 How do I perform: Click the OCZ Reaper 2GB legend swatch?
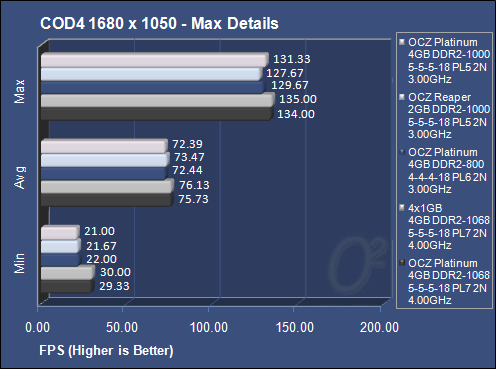point(402,97)
